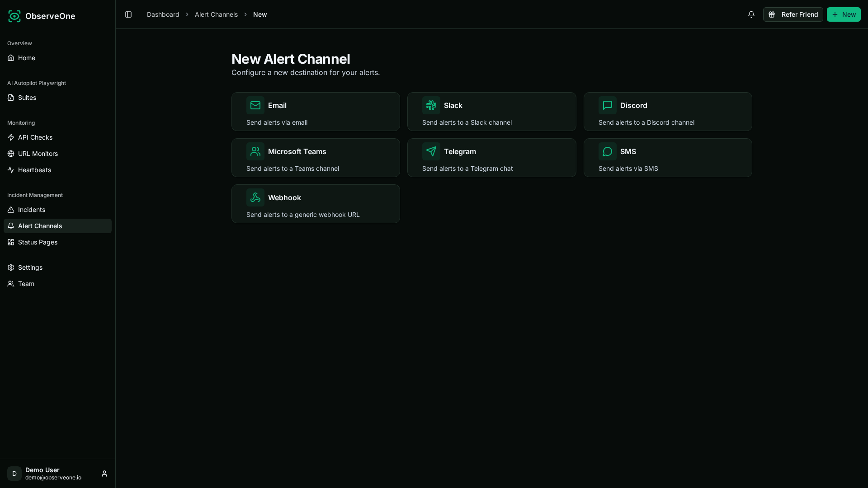868x488 pixels.
Task: Click the Team people icon in sidebar
Action: tap(11, 284)
